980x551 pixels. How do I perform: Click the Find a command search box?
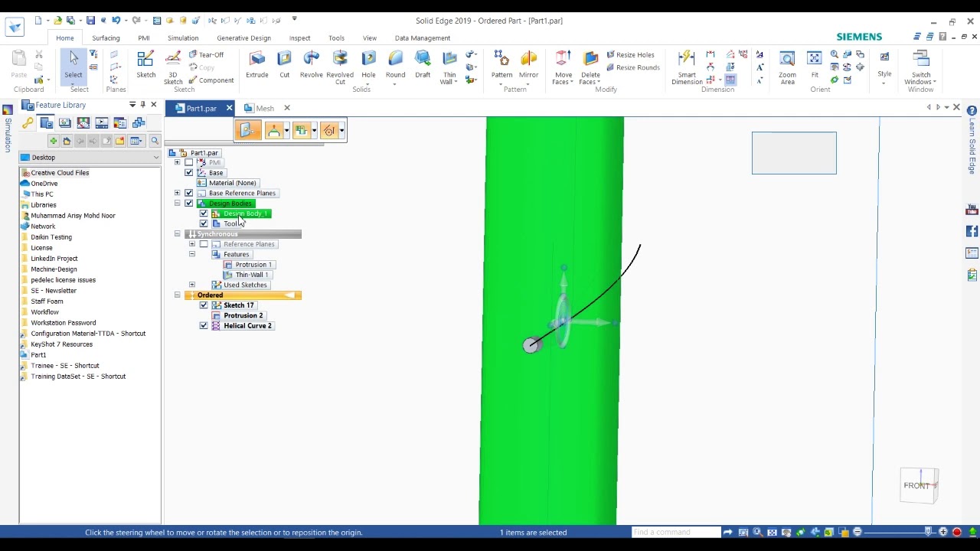click(x=676, y=533)
